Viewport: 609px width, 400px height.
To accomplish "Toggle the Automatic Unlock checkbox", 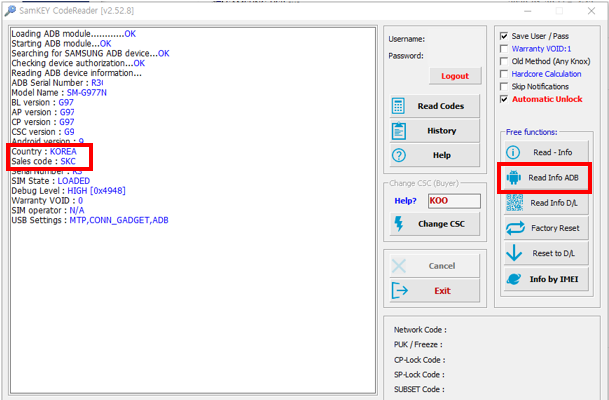I will pyautogui.click(x=504, y=99).
